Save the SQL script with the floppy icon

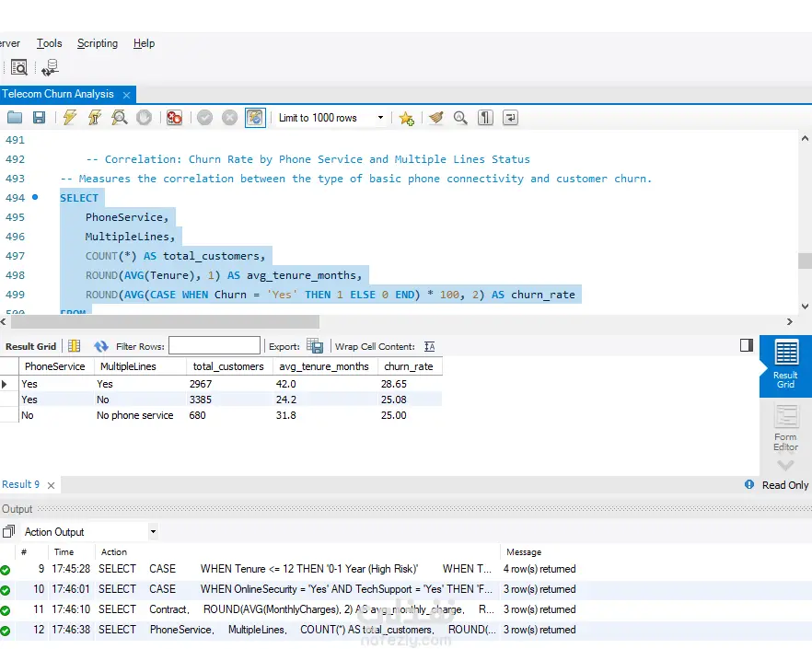(x=39, y=118)
